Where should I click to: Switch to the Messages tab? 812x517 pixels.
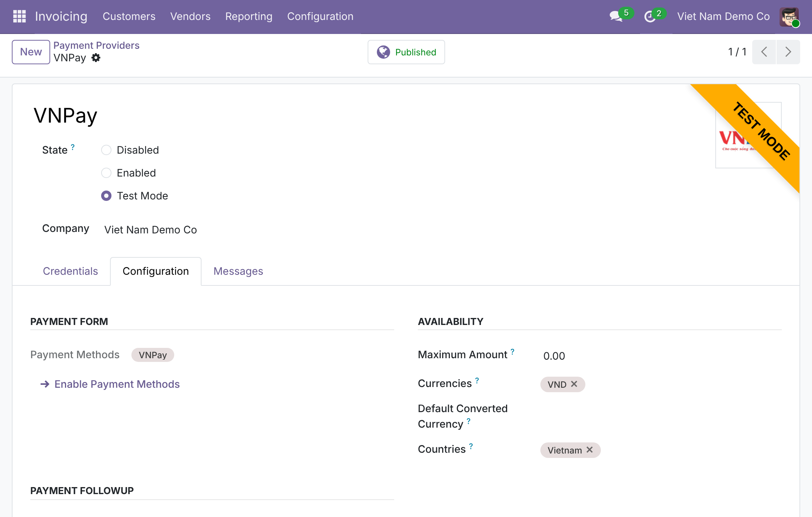point(238,271)
